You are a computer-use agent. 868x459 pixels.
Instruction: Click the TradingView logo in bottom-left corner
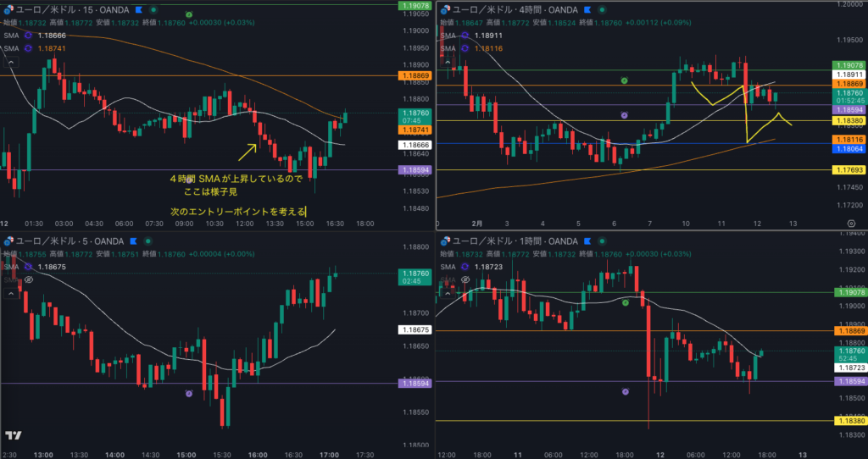pos(13,435)
